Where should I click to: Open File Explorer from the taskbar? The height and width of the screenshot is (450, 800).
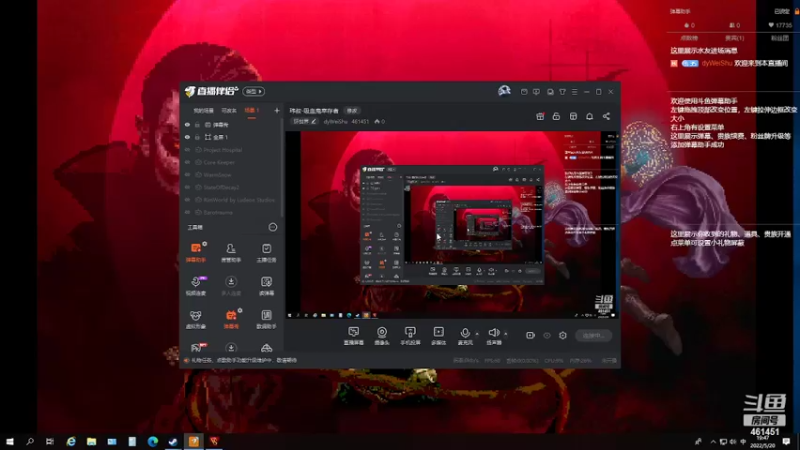point(91,441)
